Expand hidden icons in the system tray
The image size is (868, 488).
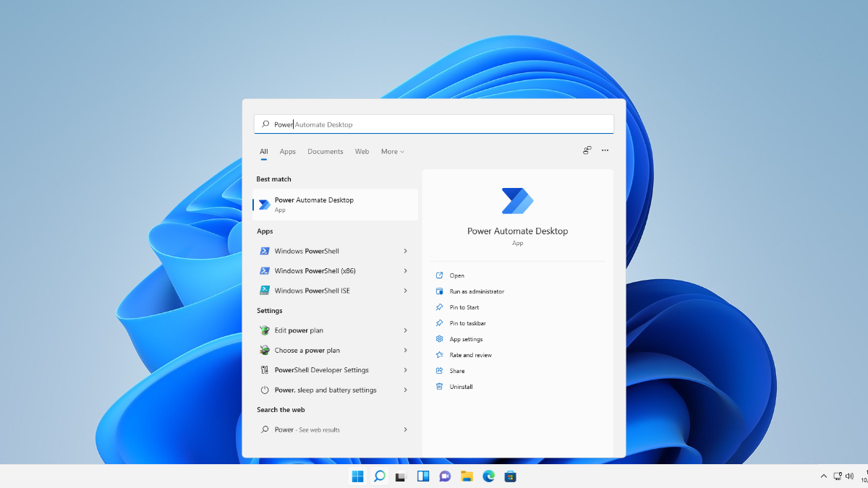(x=823, y=476)
